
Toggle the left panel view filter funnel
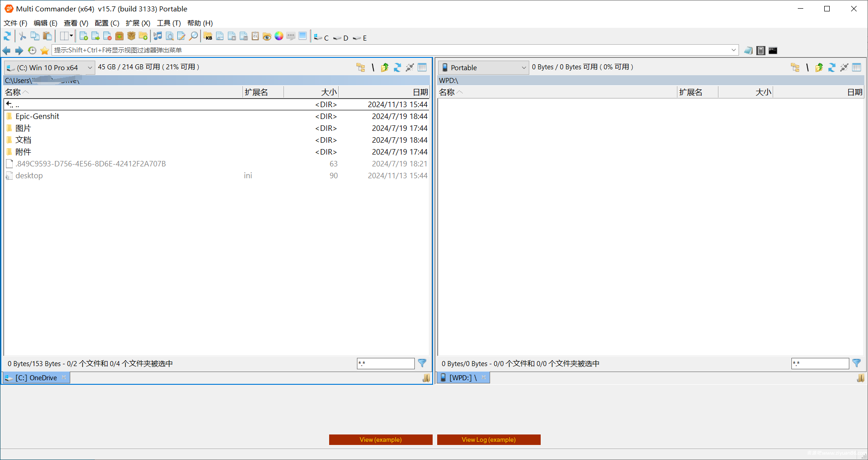click(x=422, y=363)
